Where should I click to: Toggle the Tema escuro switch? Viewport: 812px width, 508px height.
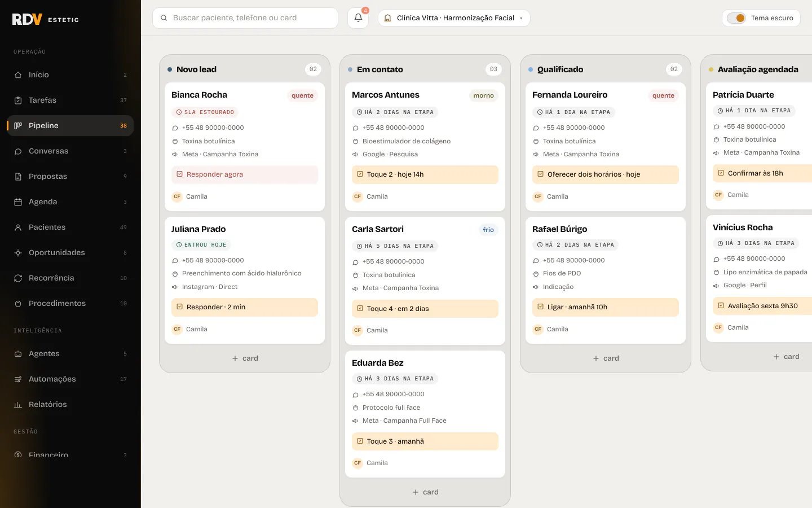pyautogui.click(x=736, y=18)
